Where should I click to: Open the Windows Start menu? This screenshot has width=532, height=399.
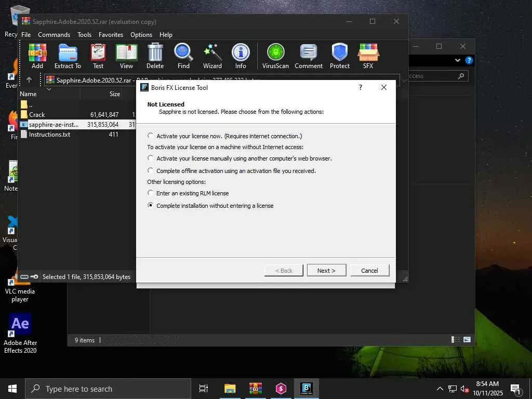(x=12, y=389)
